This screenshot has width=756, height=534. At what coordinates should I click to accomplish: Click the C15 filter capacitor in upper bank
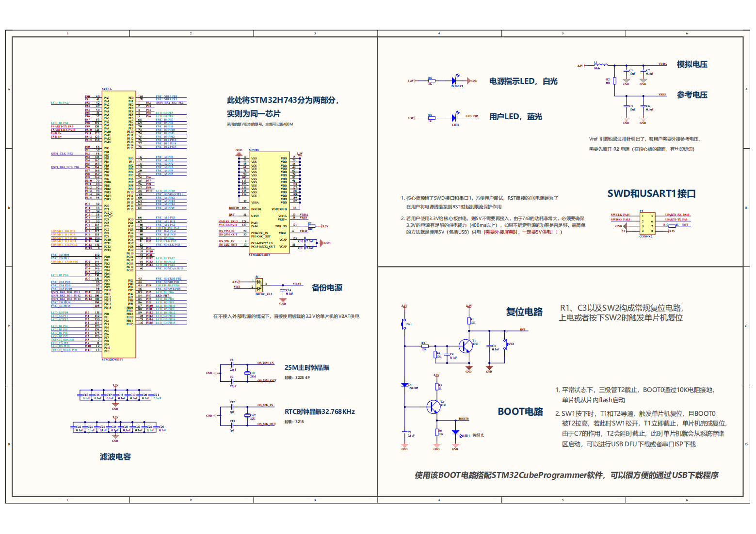[x=80, y=395]
